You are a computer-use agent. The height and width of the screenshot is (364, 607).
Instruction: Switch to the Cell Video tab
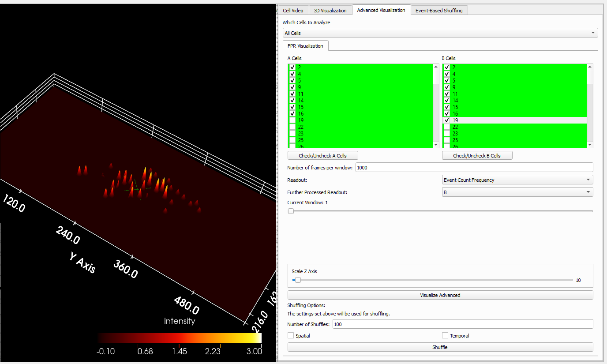point(293,10)
